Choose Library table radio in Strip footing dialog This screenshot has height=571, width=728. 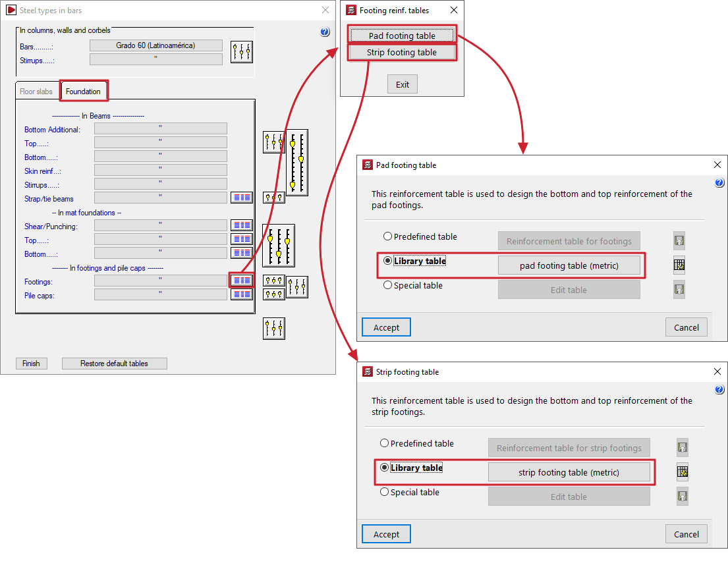point(385,468)
